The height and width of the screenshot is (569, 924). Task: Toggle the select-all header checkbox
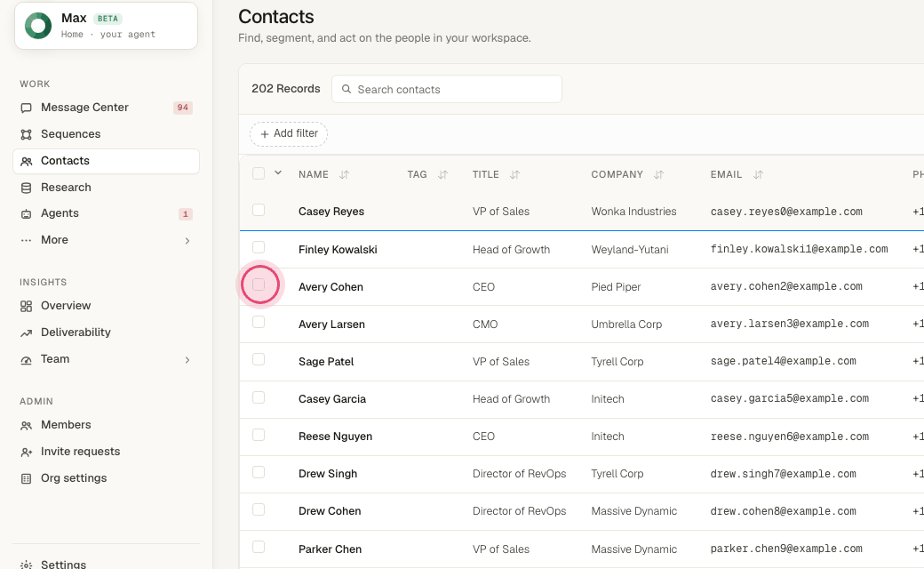259,173
